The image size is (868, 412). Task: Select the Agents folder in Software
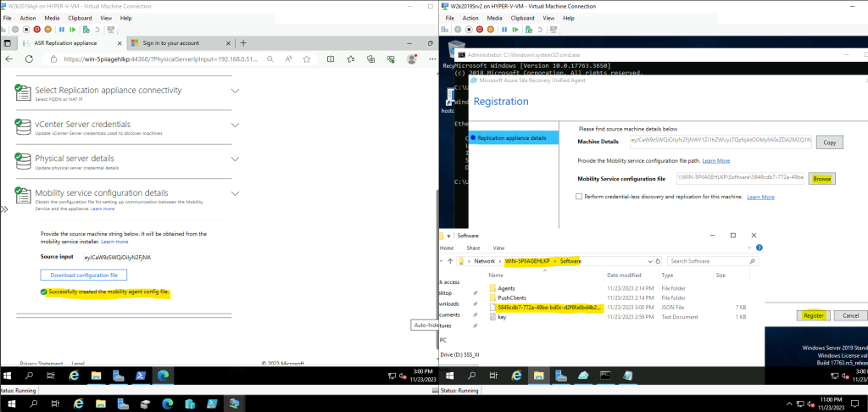pyautogui.click(x=506, y=288)
